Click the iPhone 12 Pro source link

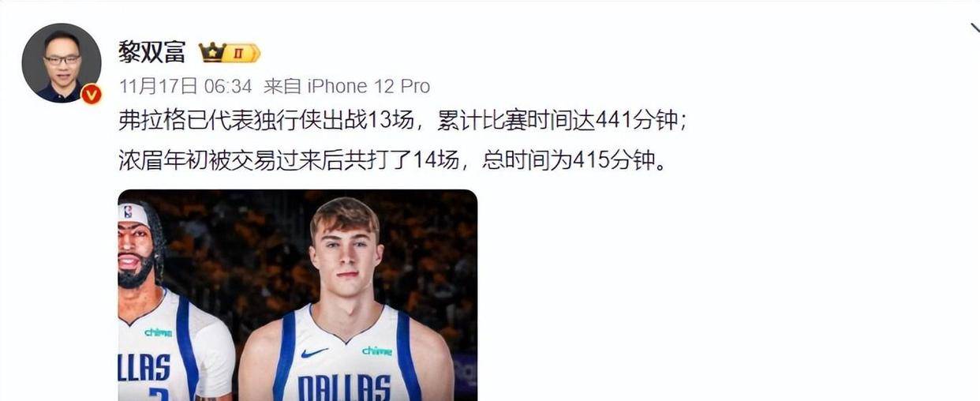click(368, 86)
